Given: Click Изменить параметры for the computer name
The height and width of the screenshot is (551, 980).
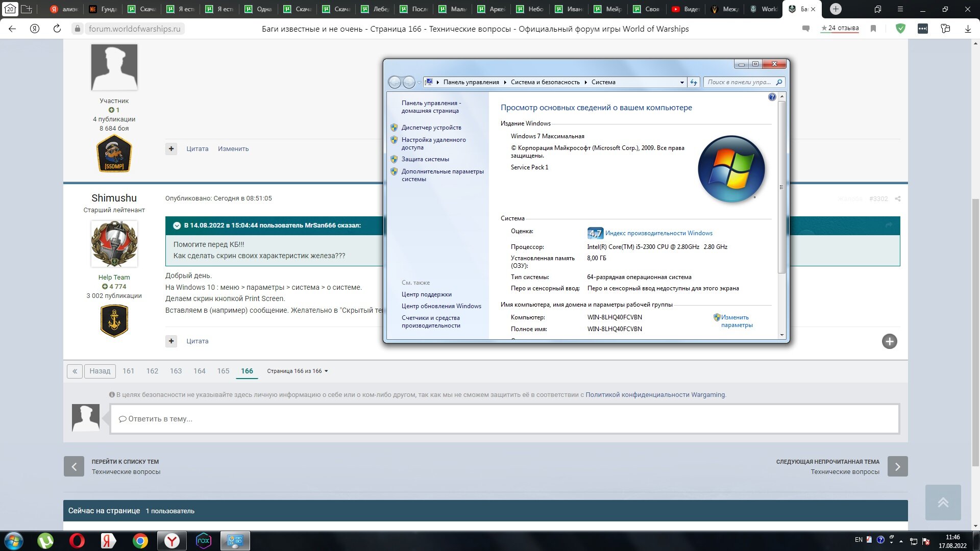Looking at the screenshot, I should click(x=737, y=321).
